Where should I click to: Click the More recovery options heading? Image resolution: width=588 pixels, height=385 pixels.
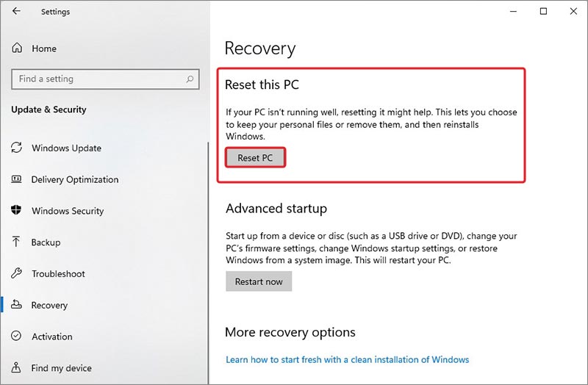coord(290,332)
